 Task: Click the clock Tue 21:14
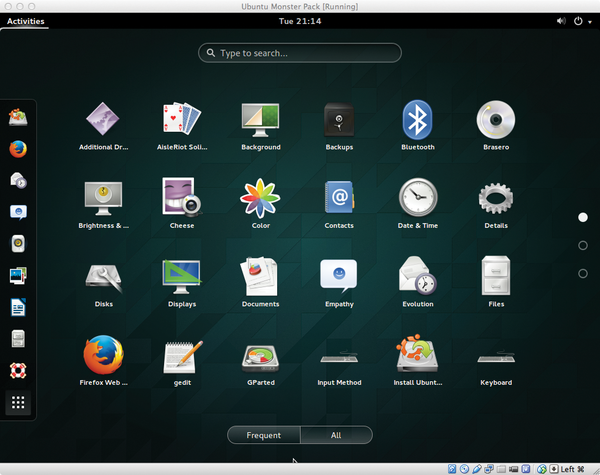pos(300,21)
